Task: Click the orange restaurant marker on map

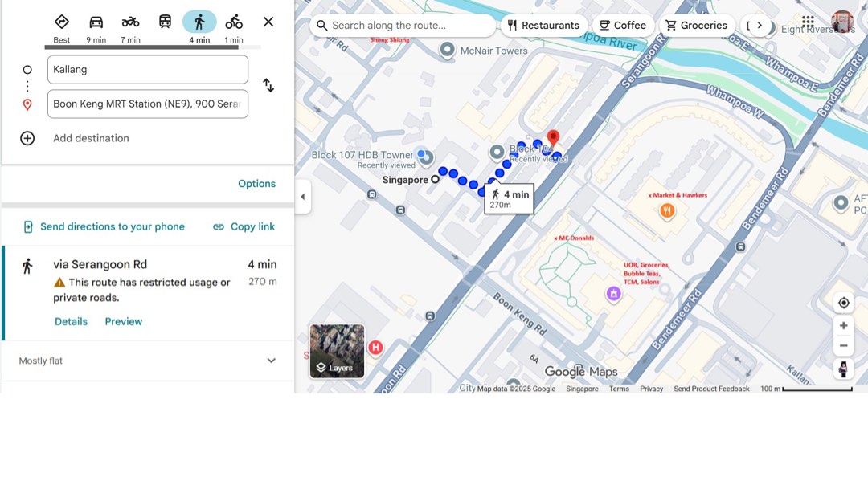Action: click(x=667, y=211)
